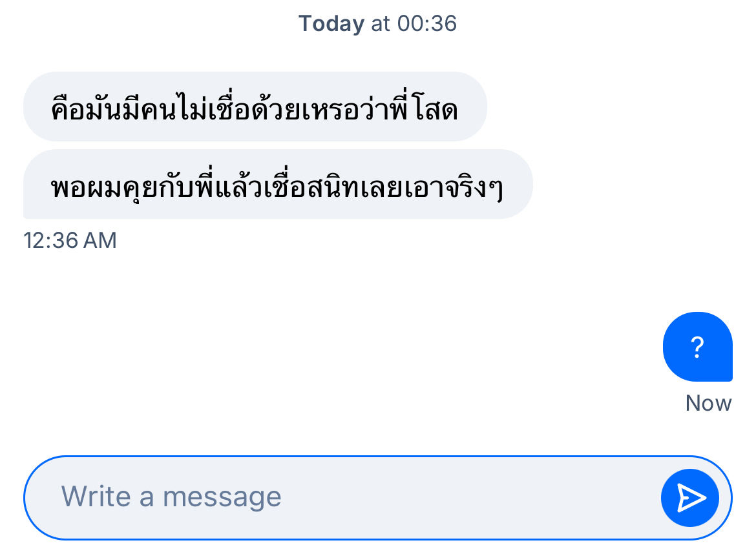Focus the "Write a message" input field
756x556 pixels.
(336, 497)
